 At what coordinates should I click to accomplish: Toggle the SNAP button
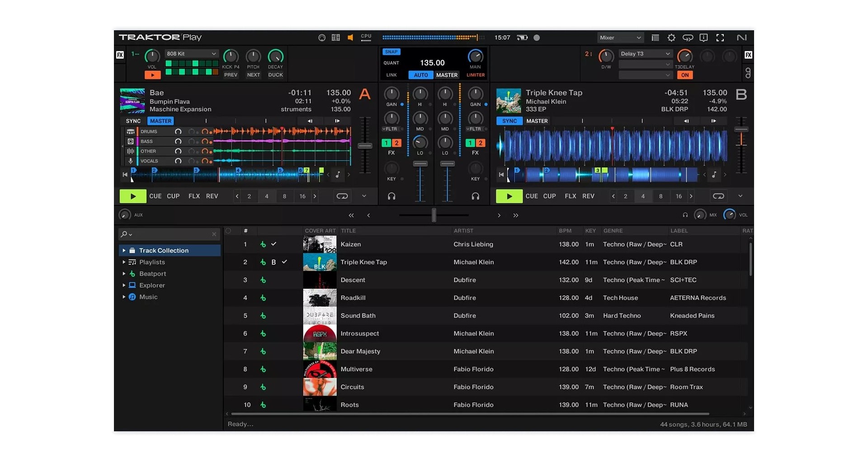pos(391,51)
